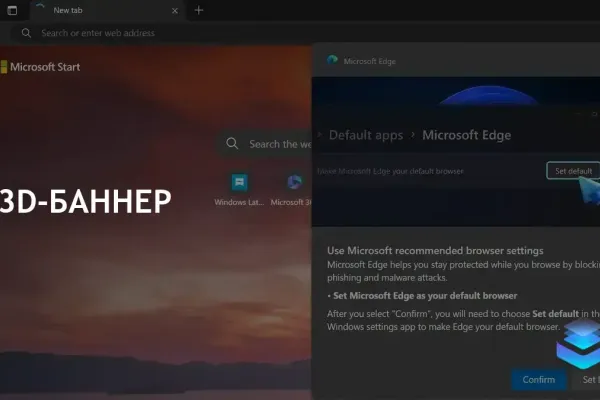Click the Microsoft Edge logo in the dialog header
This screenshot has width=600, height=400.
pos(332,60)
